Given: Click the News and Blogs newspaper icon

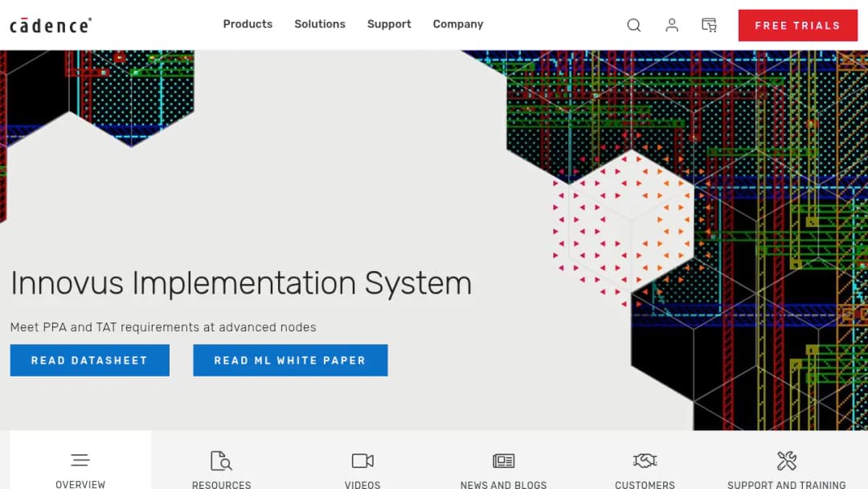Looking at the screenshot, I should tap(504, 461).
